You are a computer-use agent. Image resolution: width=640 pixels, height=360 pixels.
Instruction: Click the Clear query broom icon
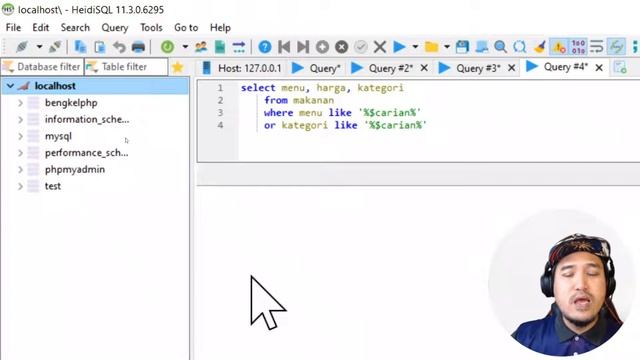tap(539, 47)
